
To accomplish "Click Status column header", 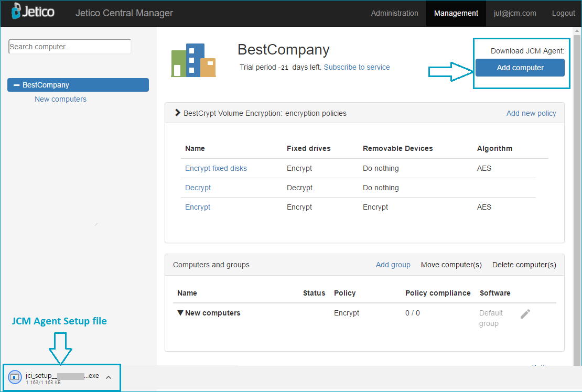I will tap(314, 293).
